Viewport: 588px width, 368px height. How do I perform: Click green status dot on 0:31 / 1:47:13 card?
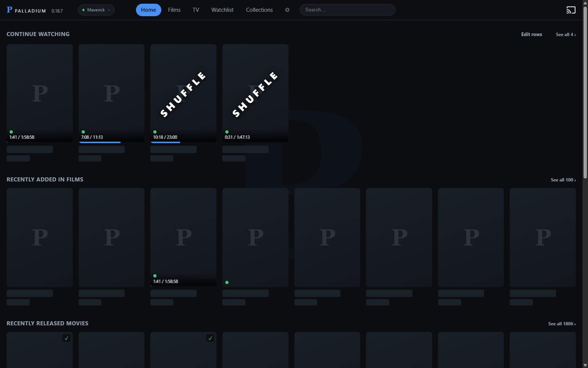(x=227, y=132)
